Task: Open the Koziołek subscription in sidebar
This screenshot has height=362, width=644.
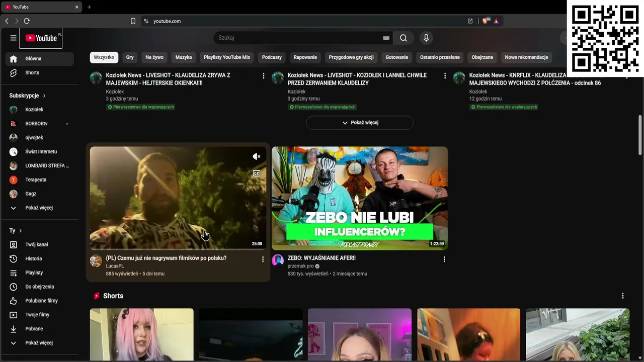Action: [x=40, y=110]
